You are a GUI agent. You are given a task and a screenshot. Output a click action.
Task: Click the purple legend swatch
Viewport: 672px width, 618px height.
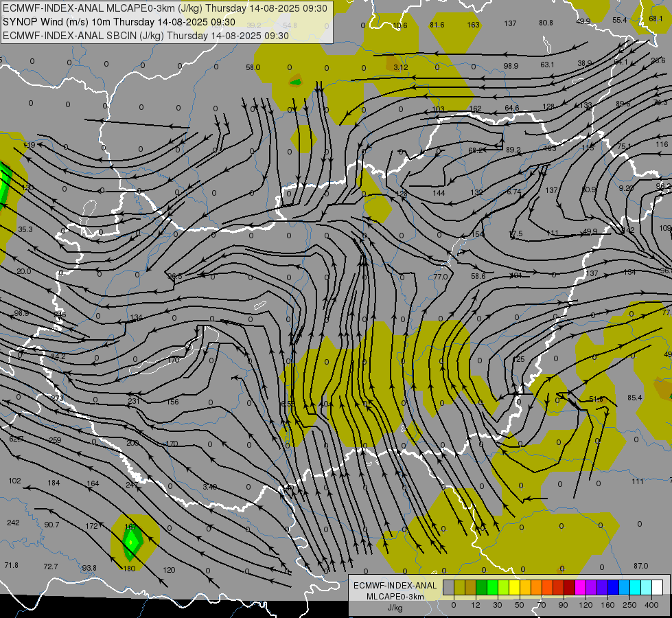click(x=592, y=587)
